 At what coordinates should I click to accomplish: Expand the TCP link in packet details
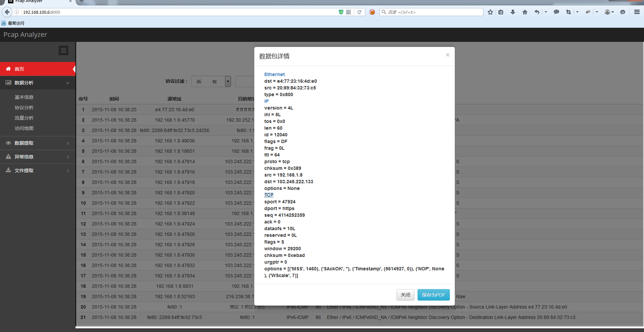[x=268, y=195]
